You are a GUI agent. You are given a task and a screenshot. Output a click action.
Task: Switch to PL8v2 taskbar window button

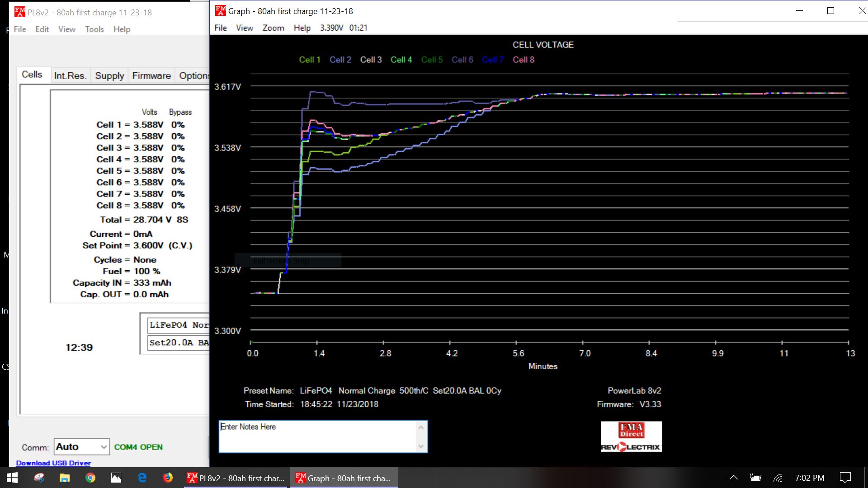tap(236, 478)
